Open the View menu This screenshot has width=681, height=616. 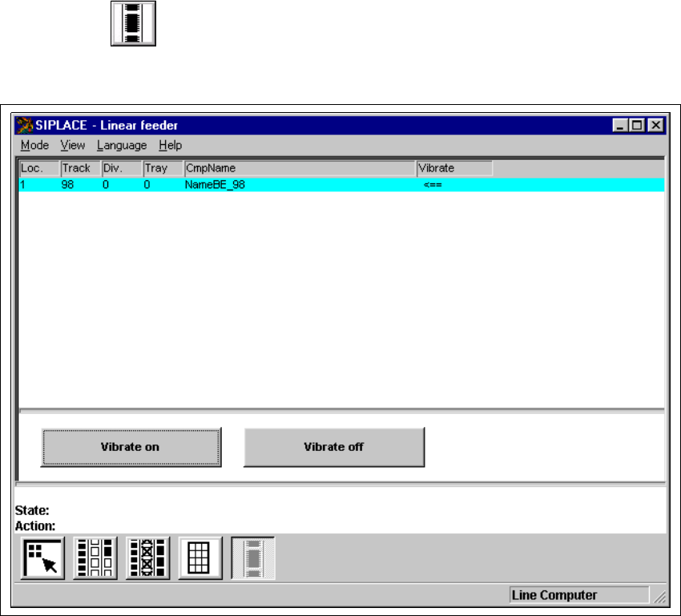tap(73, 146)
